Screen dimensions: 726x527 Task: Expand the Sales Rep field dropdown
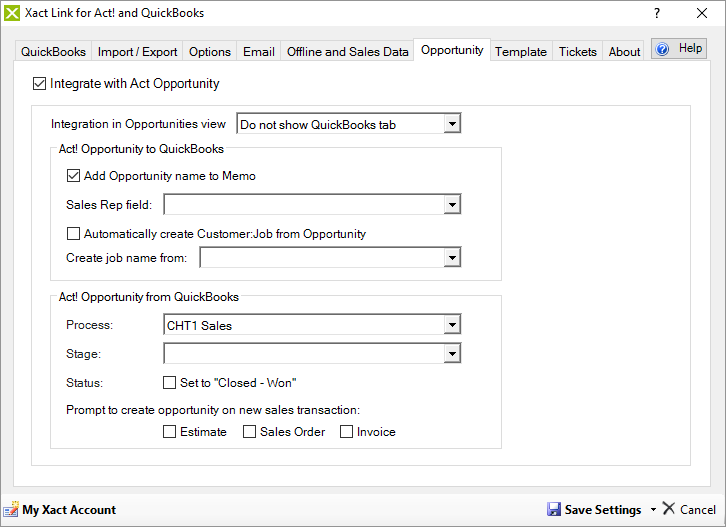click(x=452, y=205)
